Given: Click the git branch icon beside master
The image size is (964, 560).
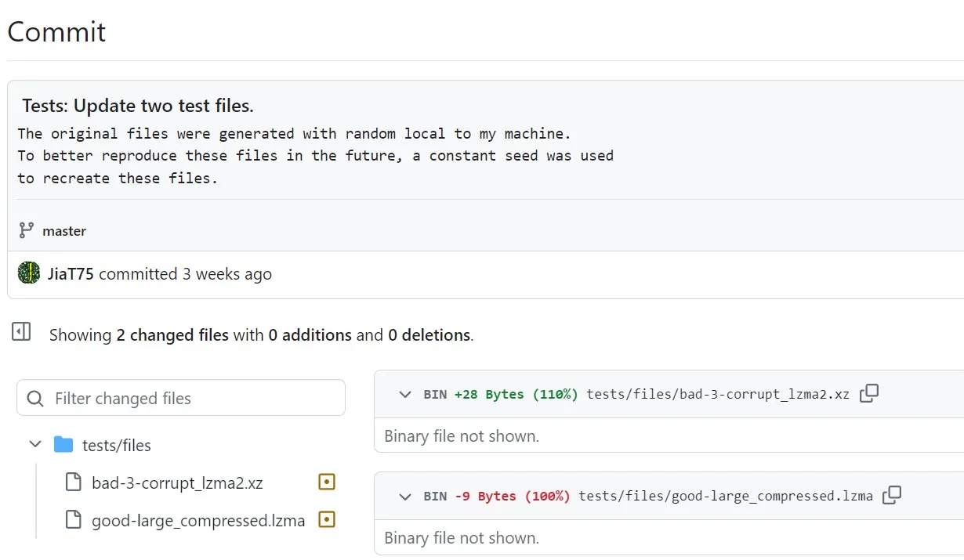Looking at the screenshot, I should coord(27,230).
